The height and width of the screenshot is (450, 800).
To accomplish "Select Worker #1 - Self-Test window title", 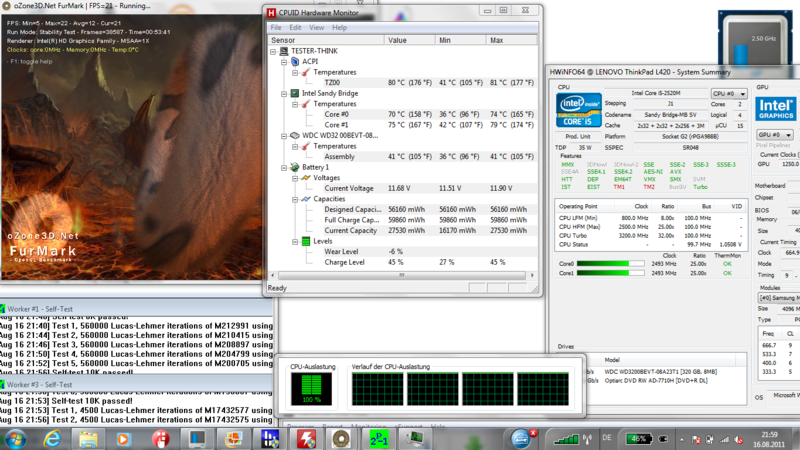I will click(x=40, y=309).
